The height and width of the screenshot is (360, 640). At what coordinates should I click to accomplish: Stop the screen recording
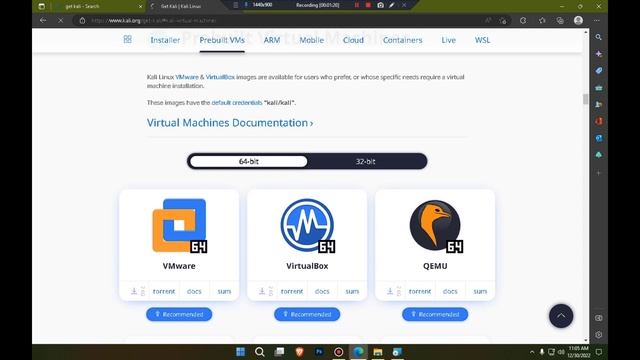click(x=368, y=5)
